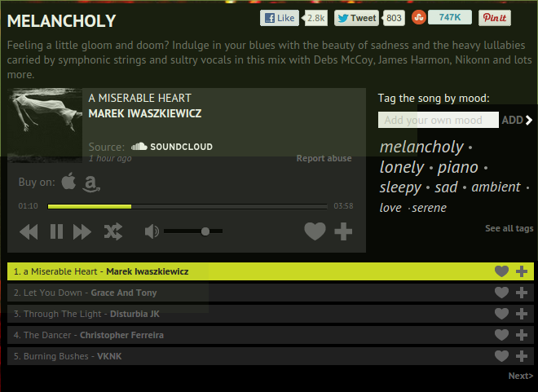Image resolution: width=538 pixels, height=392 pixels.
Task: Favorite current song with large heart icon
Action: tap(315, 231)
